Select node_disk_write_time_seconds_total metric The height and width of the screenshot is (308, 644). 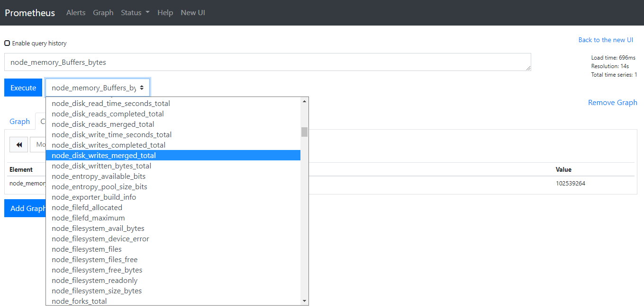pos(173,134)
